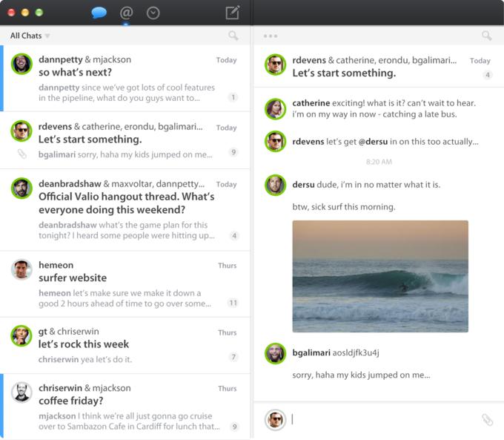504x440 pixels.
Task: Click dersu's avatar in the conversation
Action: [x=275, y=185]
